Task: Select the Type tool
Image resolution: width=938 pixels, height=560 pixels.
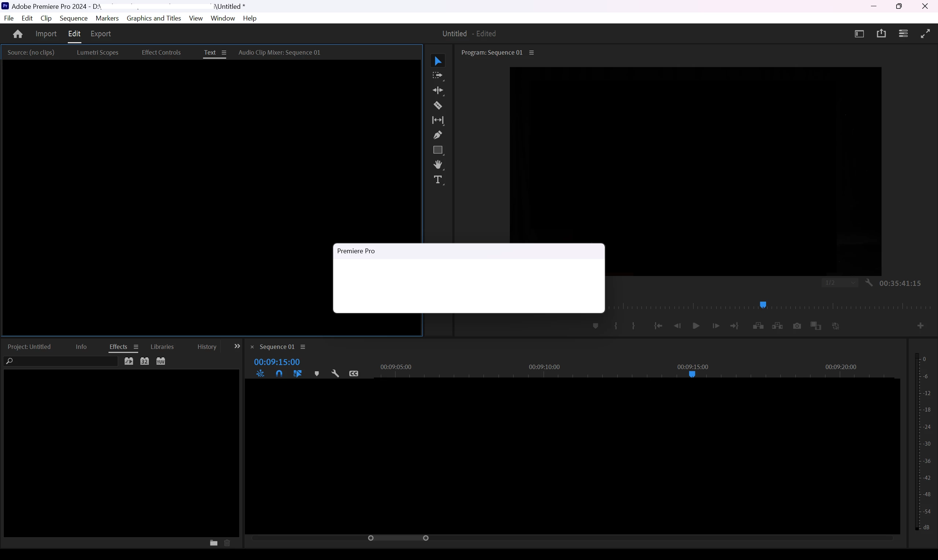Action: pos(438,180)
